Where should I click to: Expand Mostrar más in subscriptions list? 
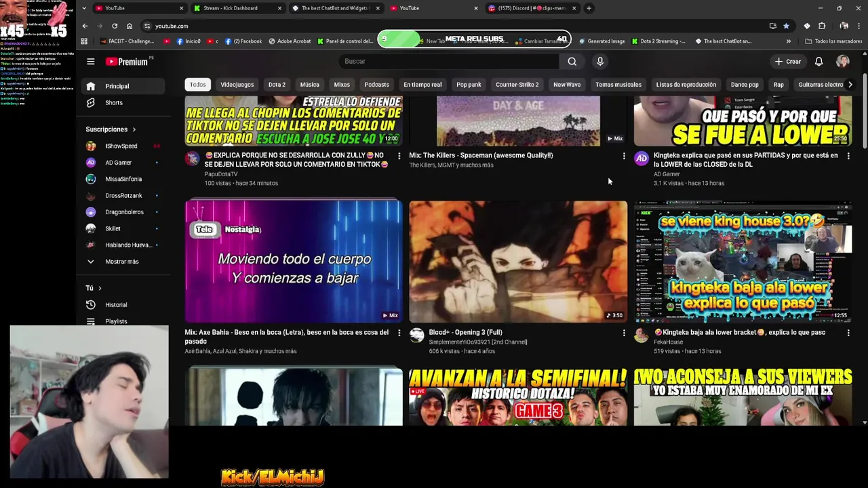tap(121, 262)
